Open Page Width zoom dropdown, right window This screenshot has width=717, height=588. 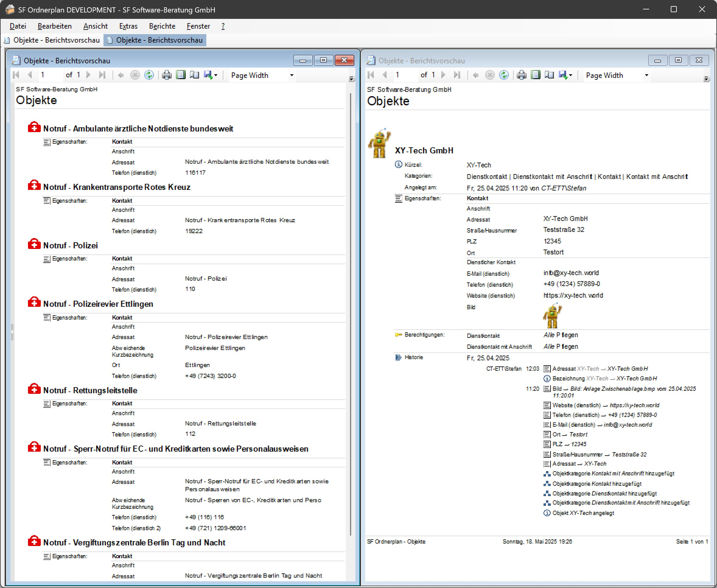pos(647,75)
